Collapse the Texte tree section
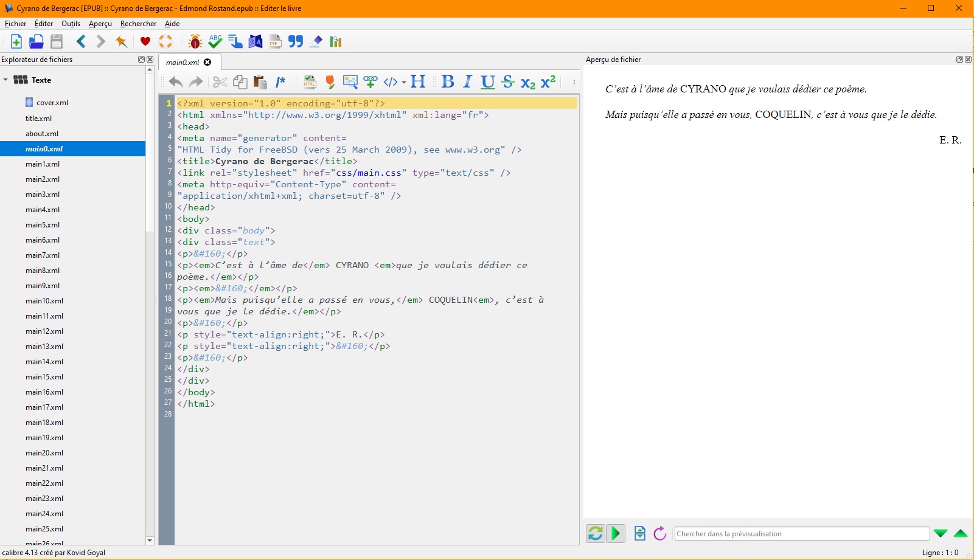The height and width of the screenshot is (560, 974). (x=5, y=80)
